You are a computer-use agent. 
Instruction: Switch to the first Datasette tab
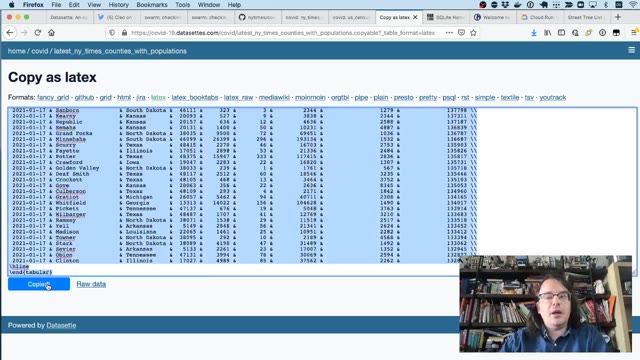pos(69,17)
